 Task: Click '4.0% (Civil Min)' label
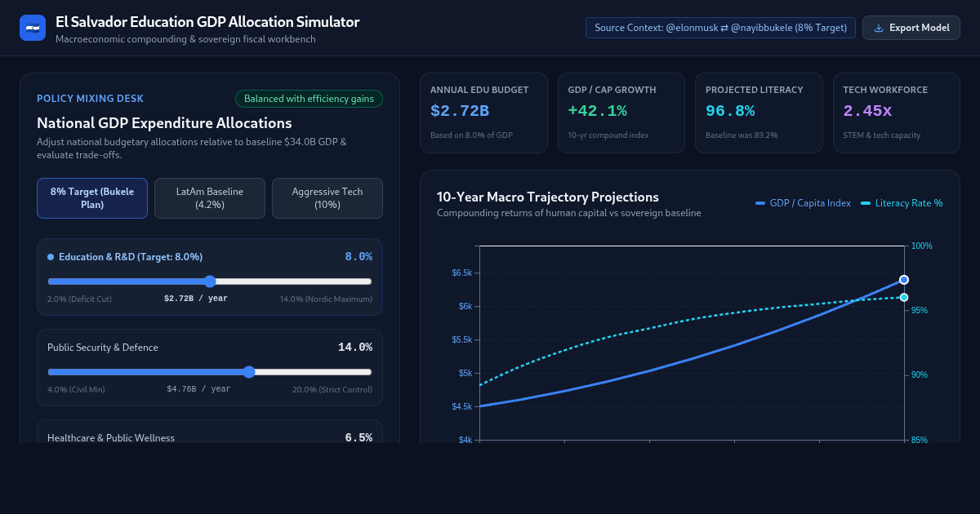click(76, 389)
